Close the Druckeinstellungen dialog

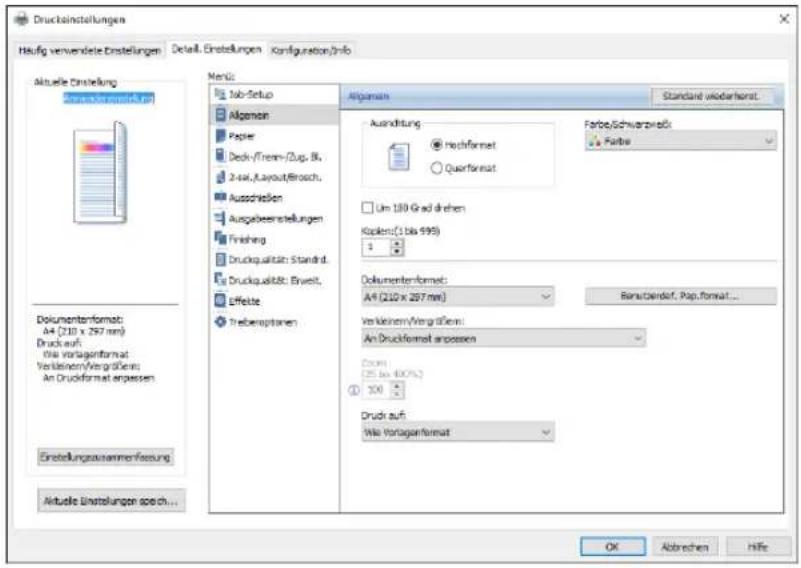pyautogui.click(x=784, y=19)
